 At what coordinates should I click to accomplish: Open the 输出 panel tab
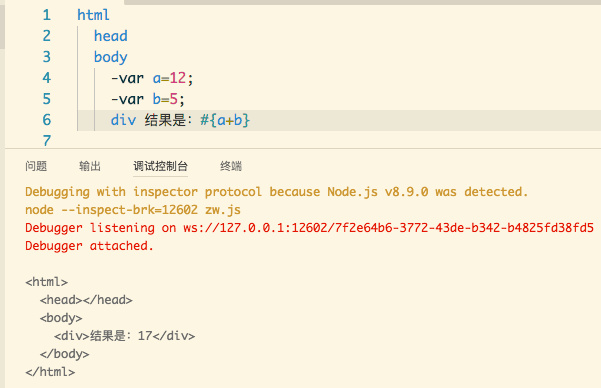[x=90, y=166]
